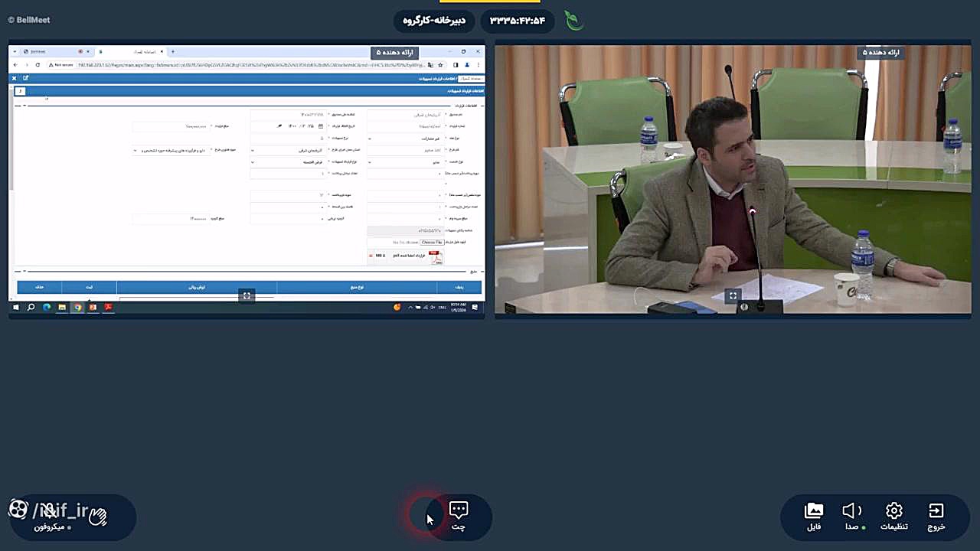980x551 pixels.
Task: Click red delete icon beside PDF attachment
Action: 371,256
